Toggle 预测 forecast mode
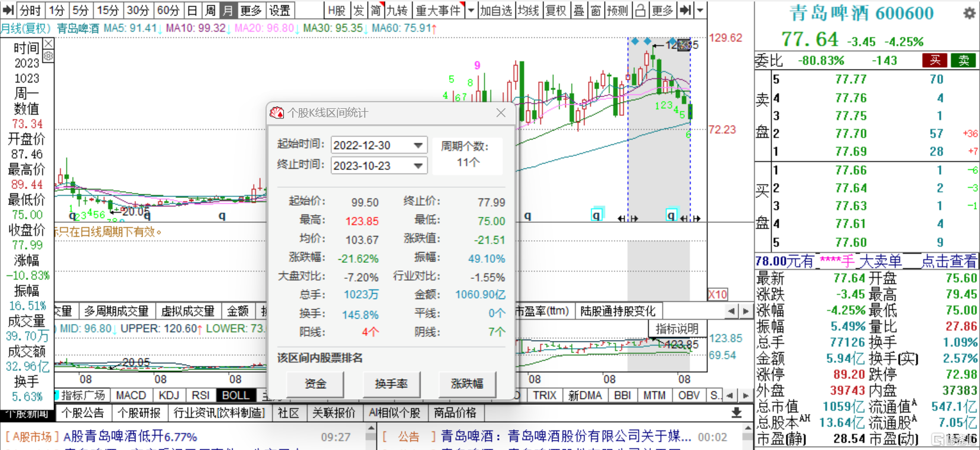The image size is (980, 450). [x=618, y=10]
